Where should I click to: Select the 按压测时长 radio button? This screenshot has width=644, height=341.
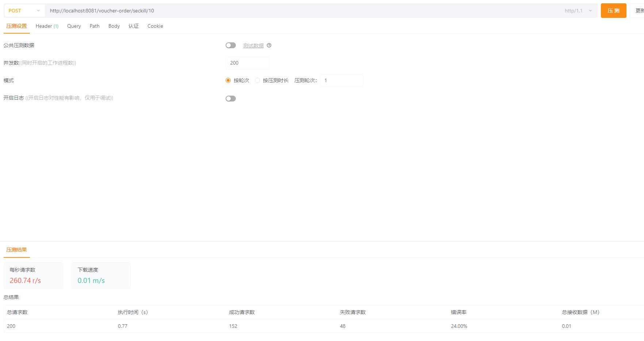257,80
